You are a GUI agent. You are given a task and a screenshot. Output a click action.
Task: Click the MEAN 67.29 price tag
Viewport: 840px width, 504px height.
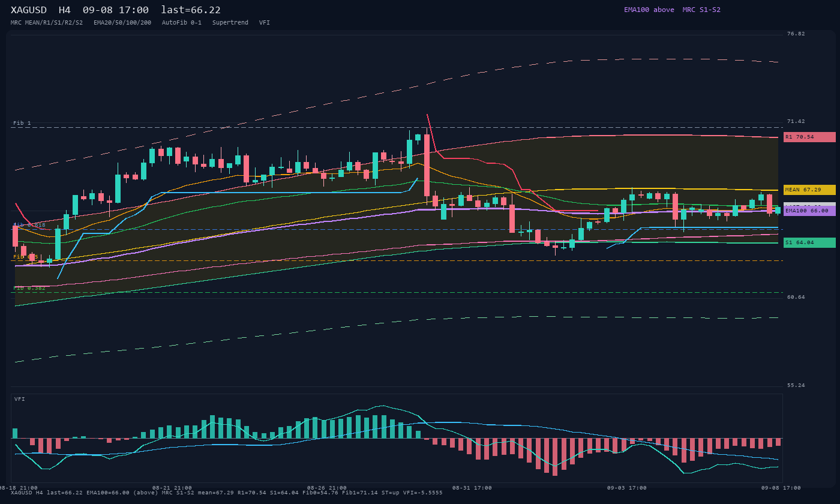pos(809,190)
